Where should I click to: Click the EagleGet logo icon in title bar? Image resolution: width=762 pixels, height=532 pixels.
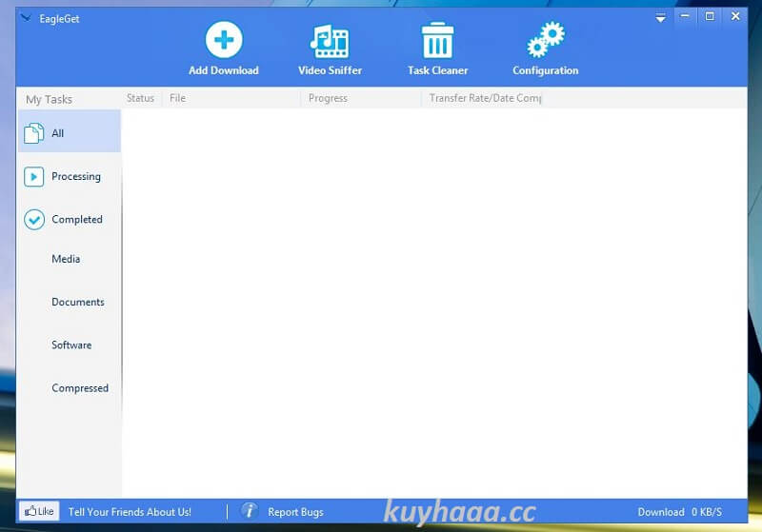(x=27, y=18)
